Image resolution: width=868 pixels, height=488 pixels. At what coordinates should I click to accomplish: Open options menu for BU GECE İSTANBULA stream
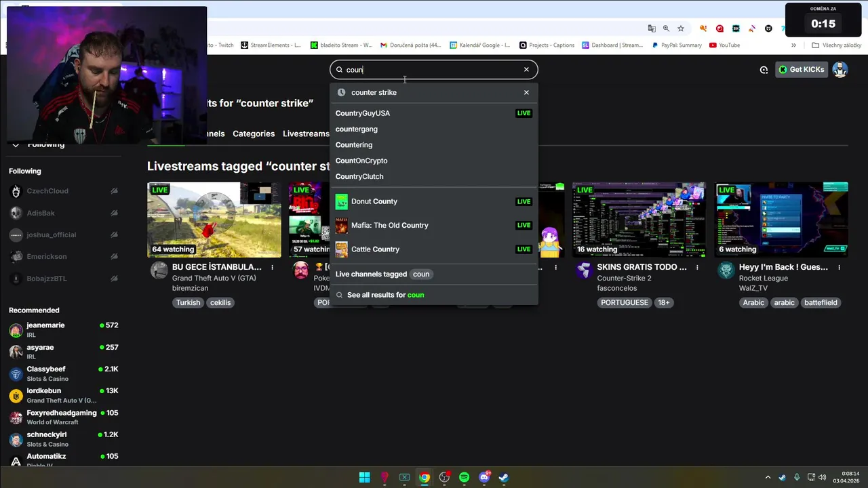click(x=273, y=267)
